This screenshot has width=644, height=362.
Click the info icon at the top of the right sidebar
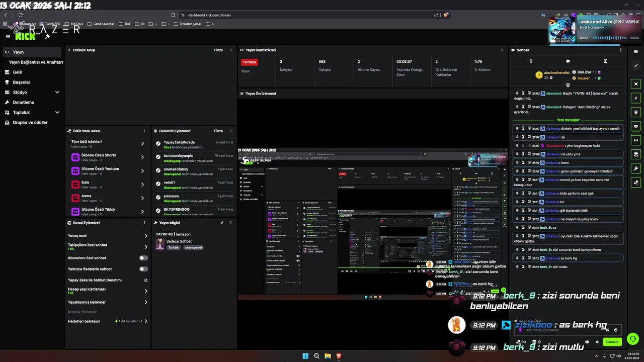click(x=636, y=52)
